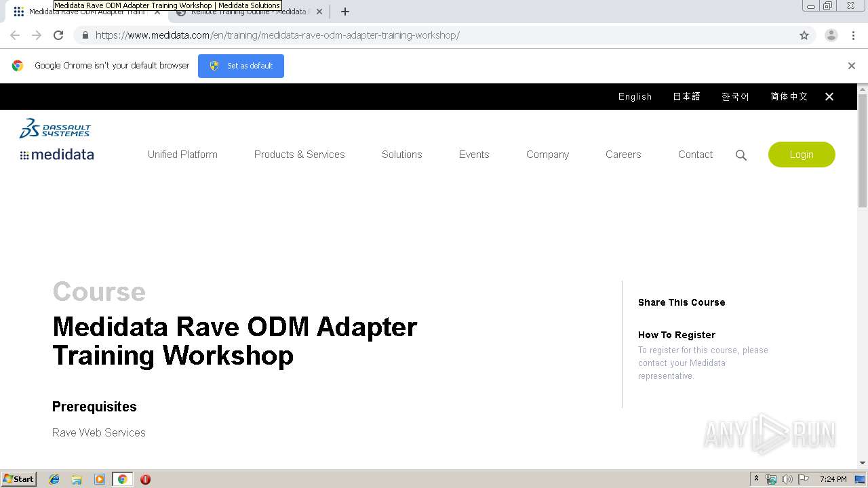
Task: Switch site language to Korean 한국어
Action: tap(735, 96)
